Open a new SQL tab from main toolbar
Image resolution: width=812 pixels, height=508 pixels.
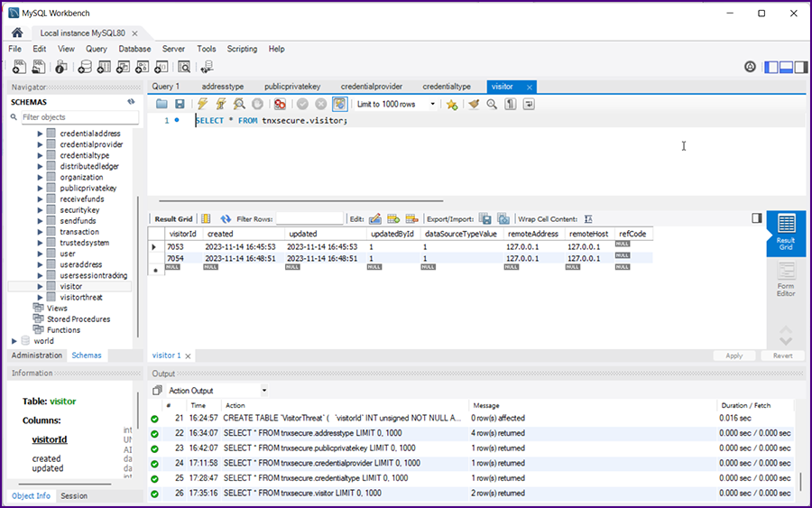(17, 67)
